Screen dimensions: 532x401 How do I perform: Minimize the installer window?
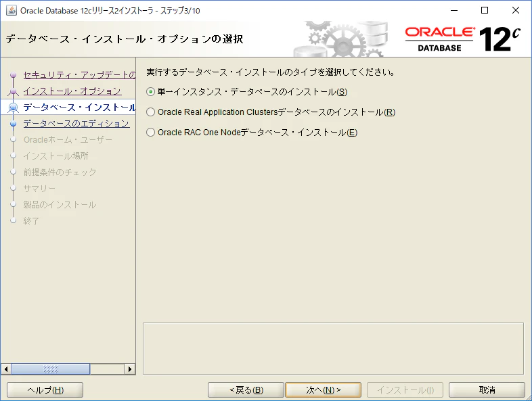tap(454, 11)
